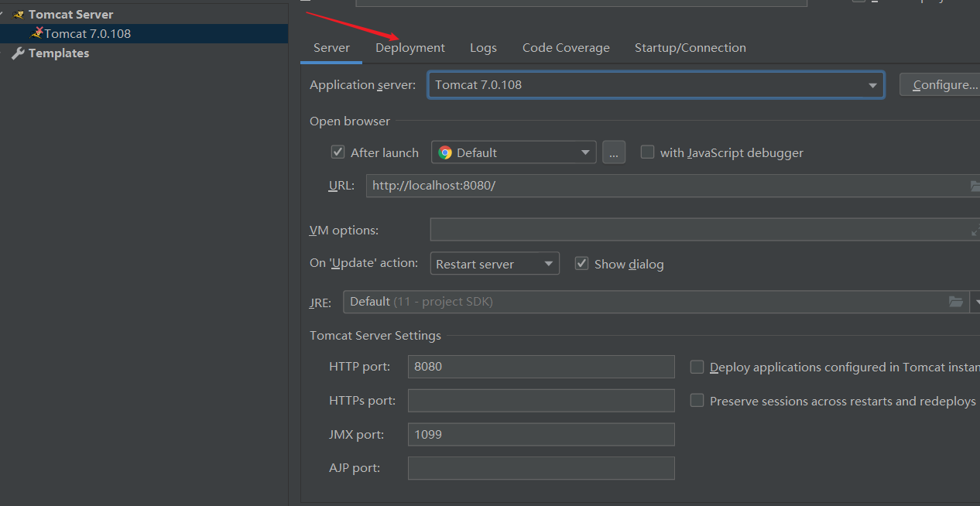Click the browser ellipsis button
980x506 pixels.
[614, 152]
